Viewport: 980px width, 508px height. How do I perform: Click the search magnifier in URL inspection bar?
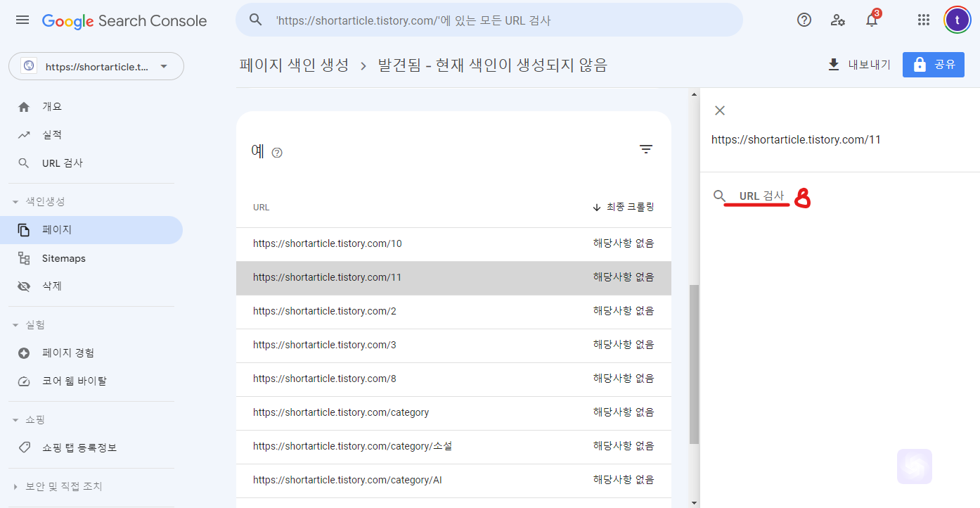click(x=256, y=20)
